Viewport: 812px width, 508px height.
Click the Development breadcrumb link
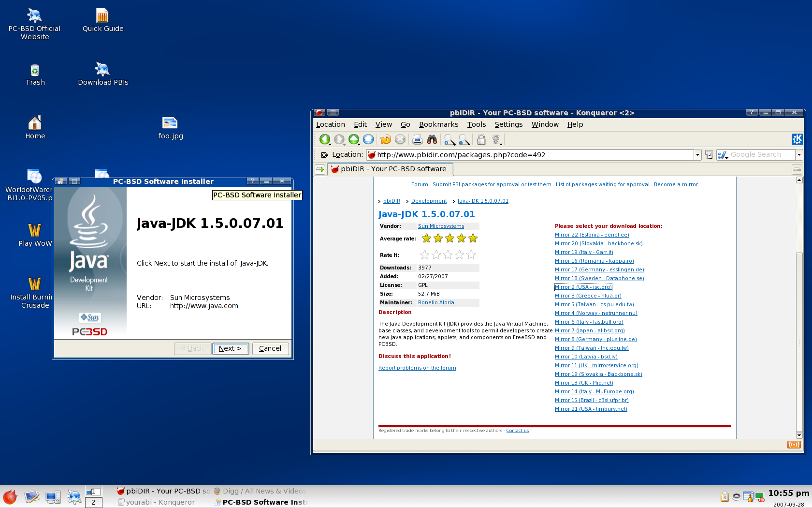429,201
